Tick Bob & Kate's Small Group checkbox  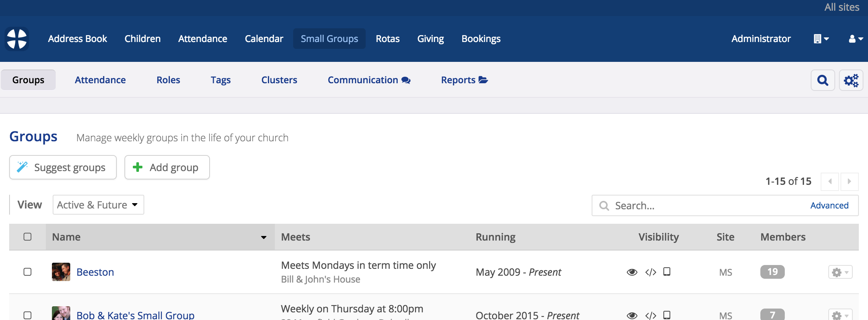coord(27,315)
